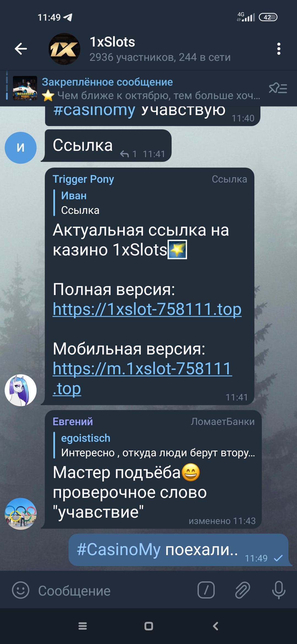This screenshot has width=297, height=644.
Task: Open the emoji picker smiley icon
Action: click(21, 590)
